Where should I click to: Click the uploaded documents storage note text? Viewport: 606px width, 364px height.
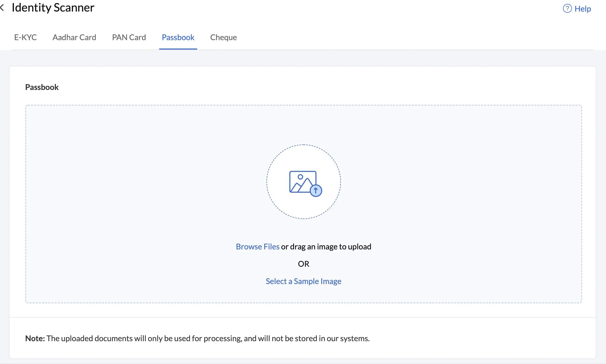click(208, 338)
